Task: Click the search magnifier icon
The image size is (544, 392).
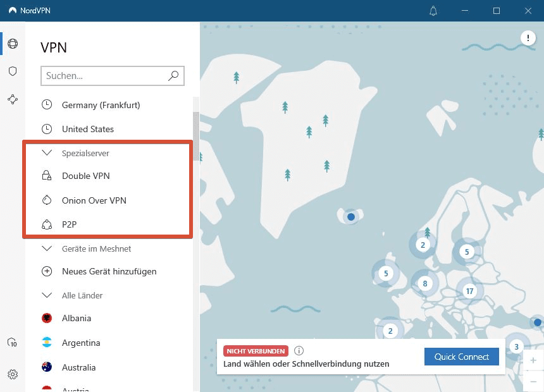Action: [x=173, y=76]
